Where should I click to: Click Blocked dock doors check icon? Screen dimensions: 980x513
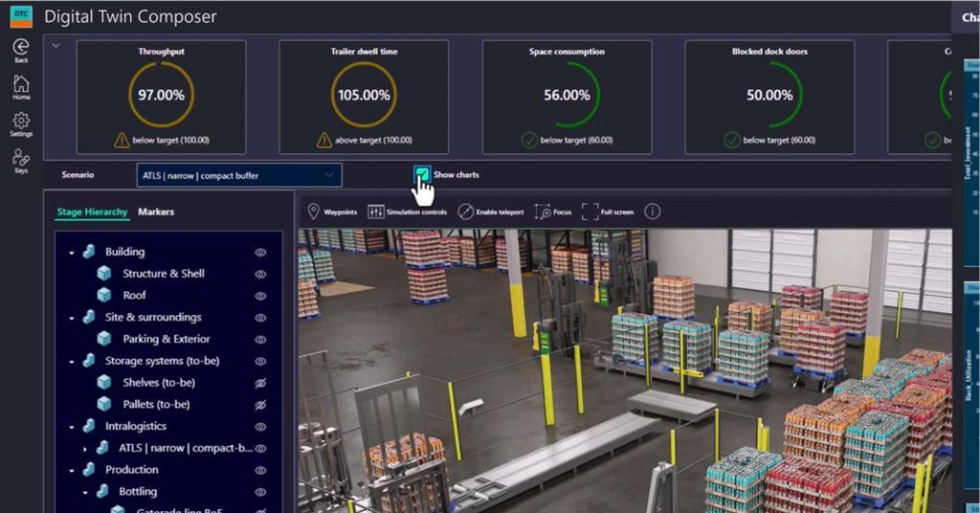[732, 140]
